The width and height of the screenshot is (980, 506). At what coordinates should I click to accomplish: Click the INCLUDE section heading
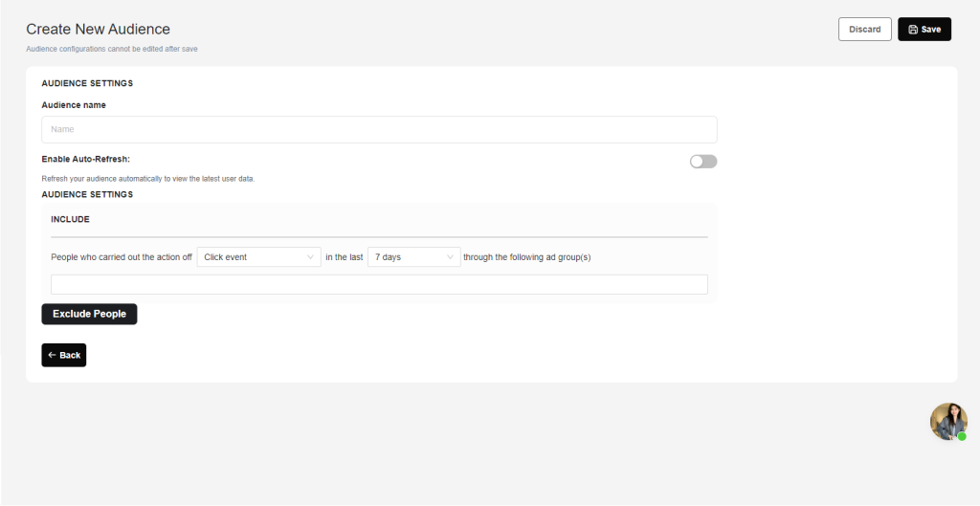tap(70, 219)
